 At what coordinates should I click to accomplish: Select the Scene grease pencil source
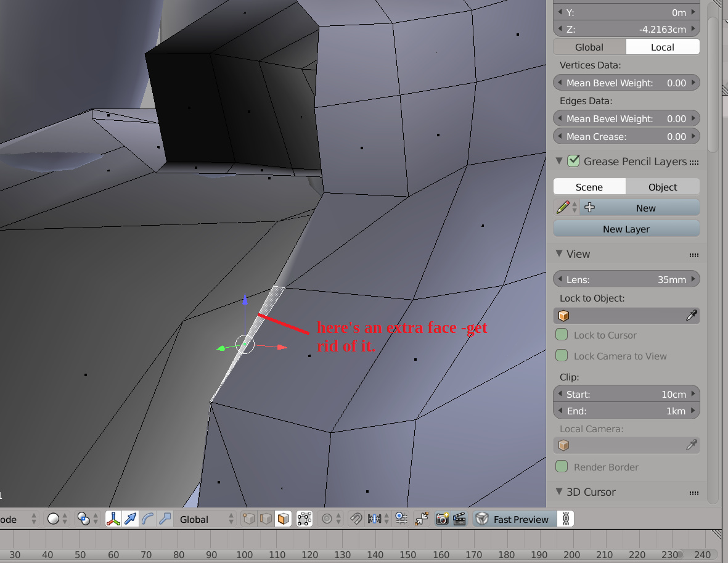click(589, 187)
